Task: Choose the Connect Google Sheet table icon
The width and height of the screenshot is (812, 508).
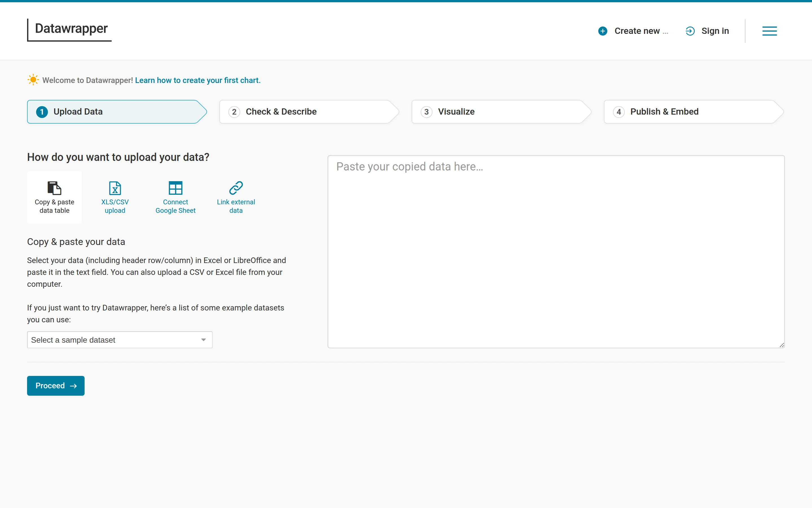Action: [x=175, y=188]
